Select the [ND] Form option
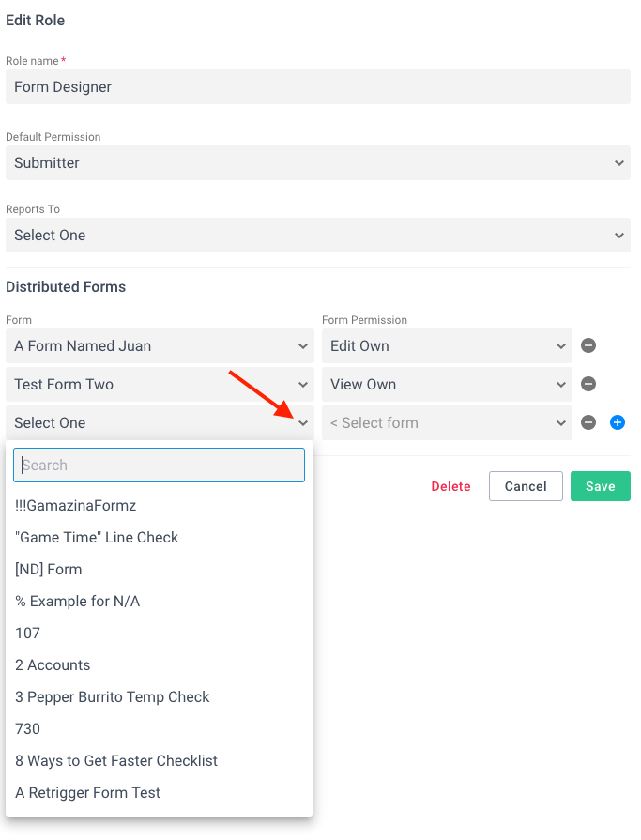 (159, 570)
